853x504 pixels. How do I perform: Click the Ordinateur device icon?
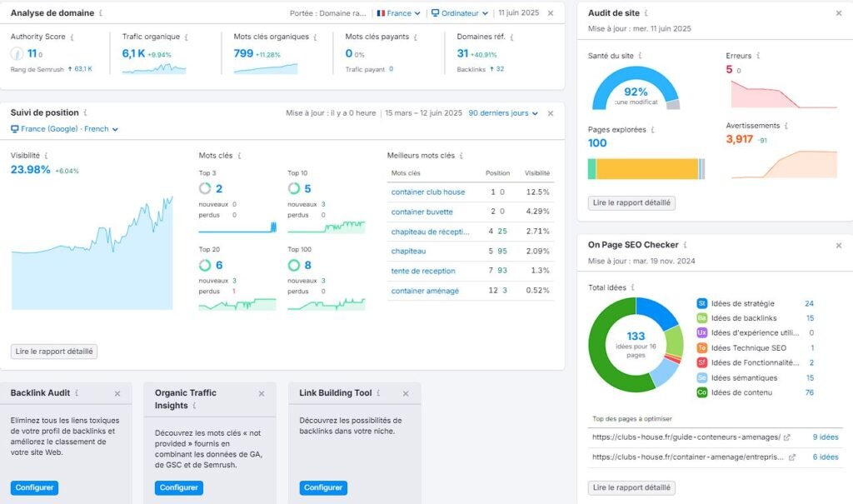(x=436, y=12)
